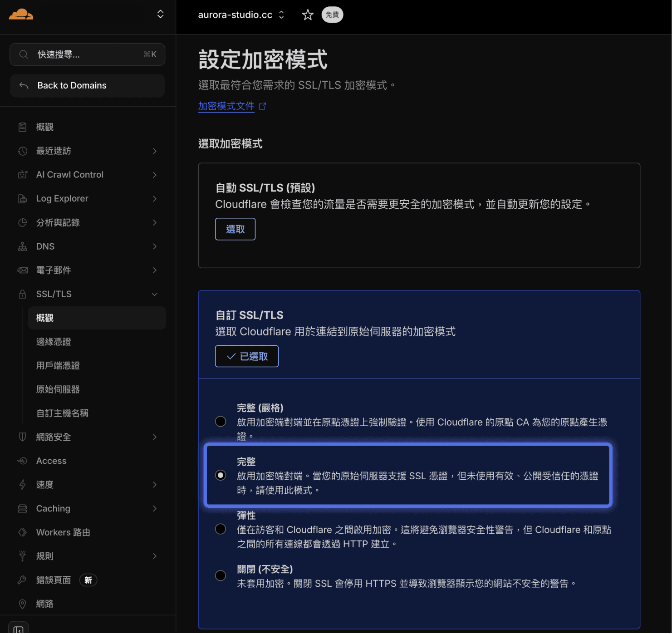Click the 免費 plan badge

(332, 15)
